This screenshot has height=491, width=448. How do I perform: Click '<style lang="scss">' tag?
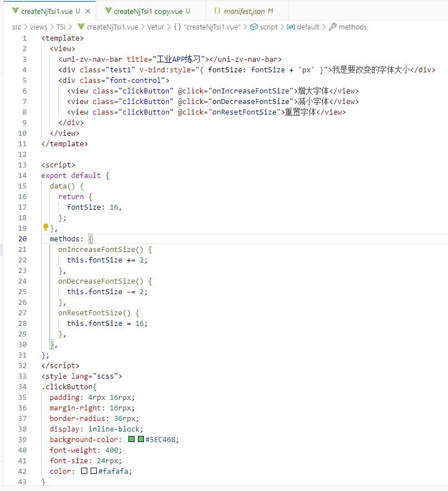(81, 376)
